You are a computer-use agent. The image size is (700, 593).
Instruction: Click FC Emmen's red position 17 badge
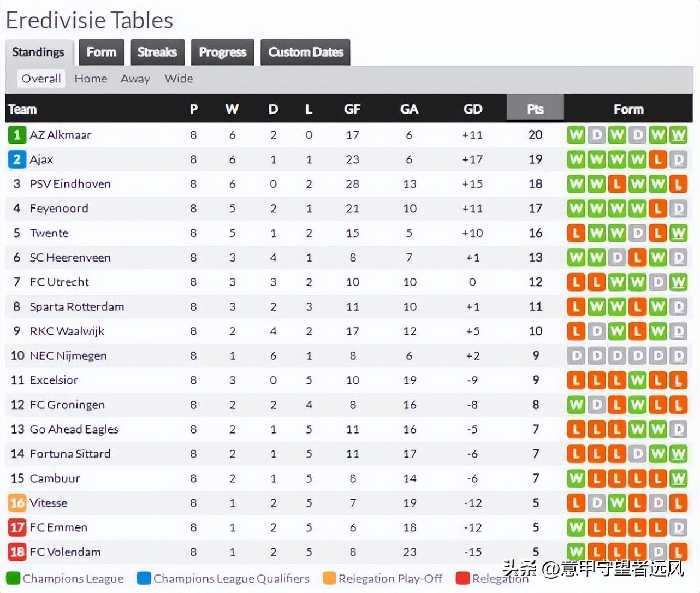coord(17,527)
